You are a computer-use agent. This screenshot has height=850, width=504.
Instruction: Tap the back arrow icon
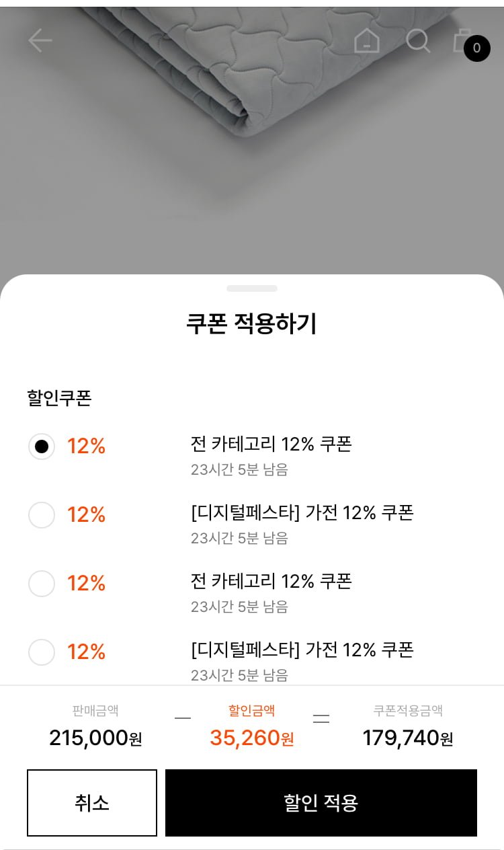pos(40,41)
